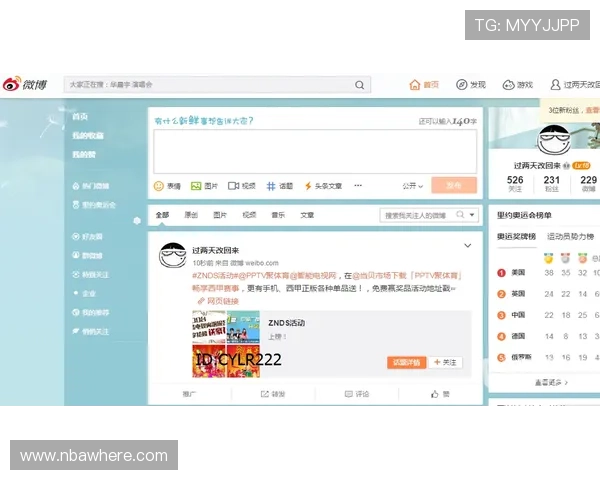600x480 pixels.
Task: Open 229 微博 posts count
Action: pyautogui.click(x=589, y=184)
